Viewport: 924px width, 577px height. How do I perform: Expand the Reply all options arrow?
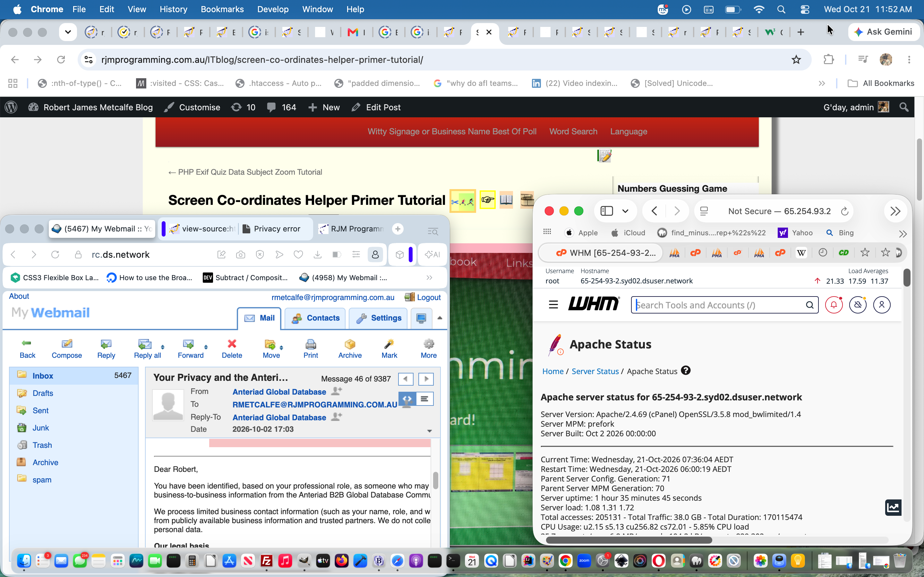pyautogui.click(x=163, y=347)
